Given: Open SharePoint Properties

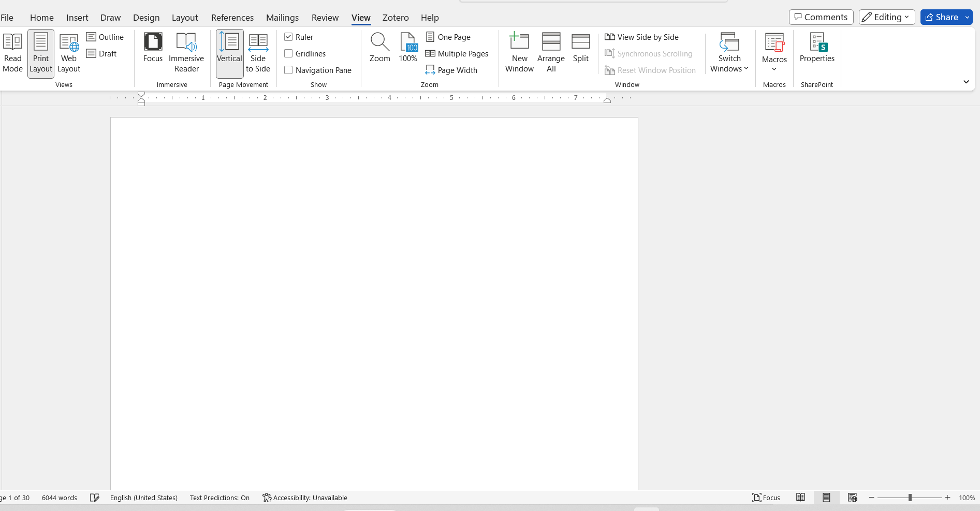Looking at the screenshot, I should [817, 48].
